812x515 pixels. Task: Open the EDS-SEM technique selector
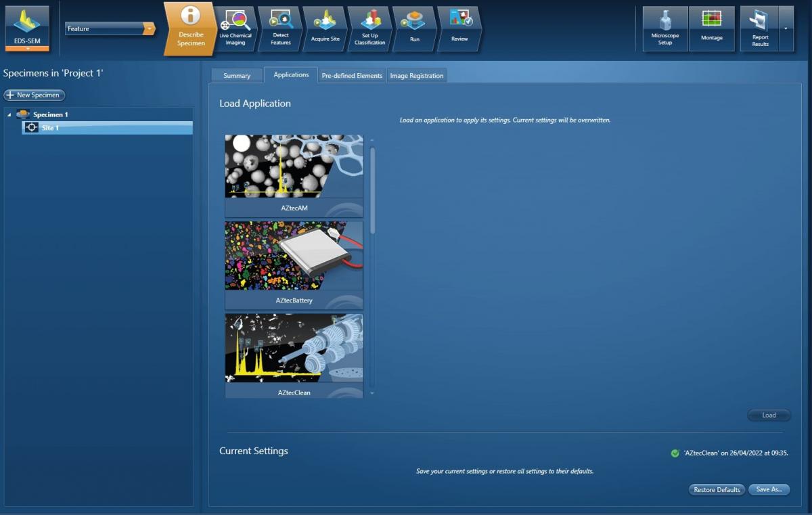[x=27, y=28]
